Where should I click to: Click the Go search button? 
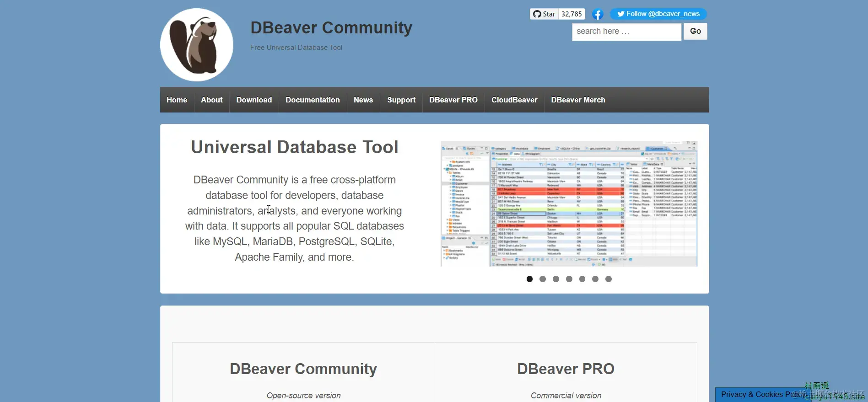click(x=695, y=31)
